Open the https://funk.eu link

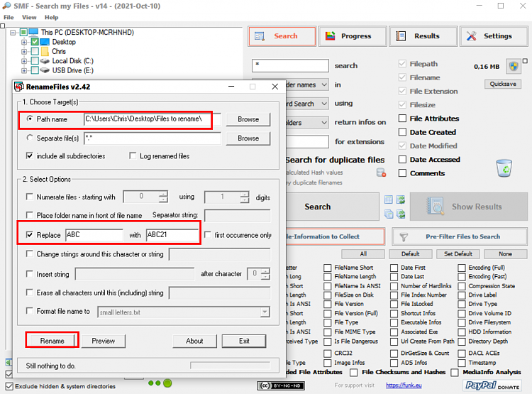(x=404, y=385)
